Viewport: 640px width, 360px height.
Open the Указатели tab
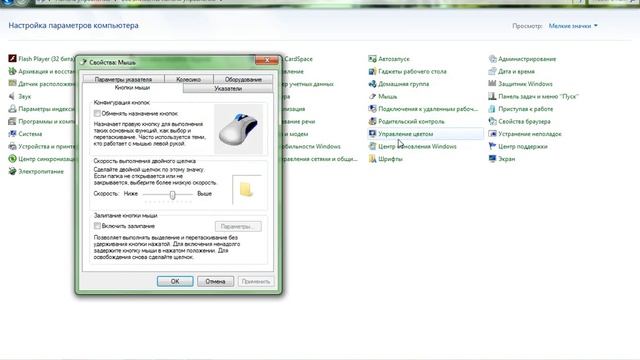click(228, 89)
